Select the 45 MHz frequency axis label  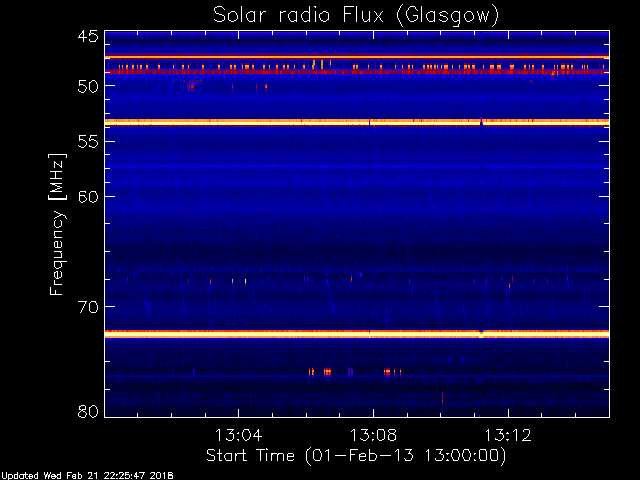(88, 37)
